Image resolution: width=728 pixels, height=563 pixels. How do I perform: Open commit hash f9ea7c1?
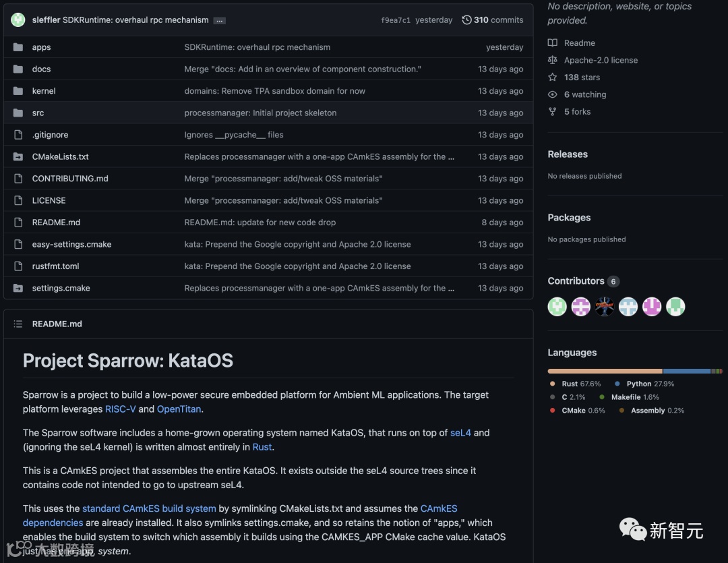coord(396,20)
